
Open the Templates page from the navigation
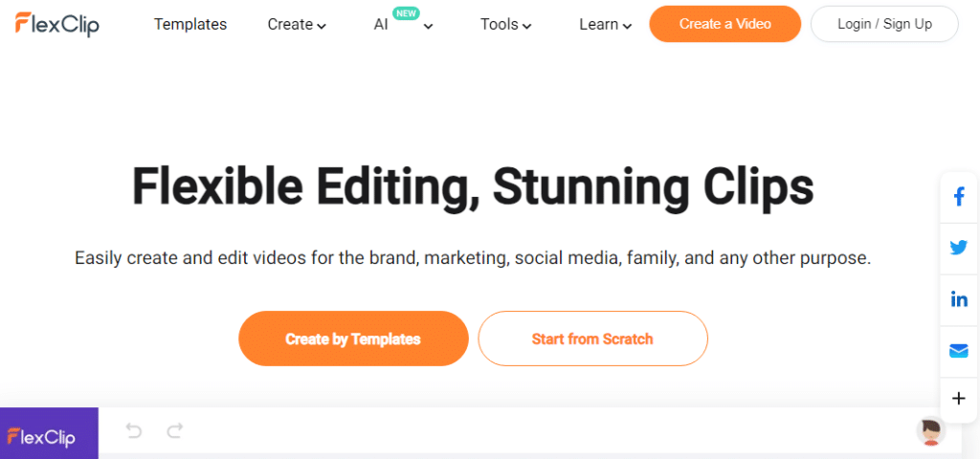click(190, 25)
